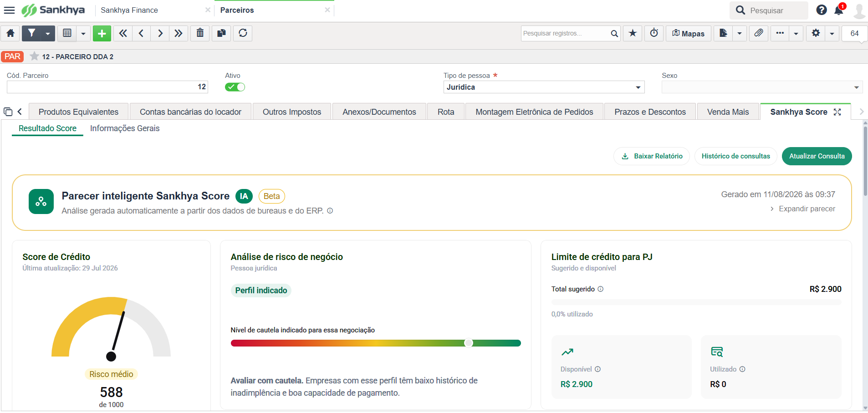Expand the settings dropdown arrow
Screen dimensions: 868x413
[x=832, y=33]
